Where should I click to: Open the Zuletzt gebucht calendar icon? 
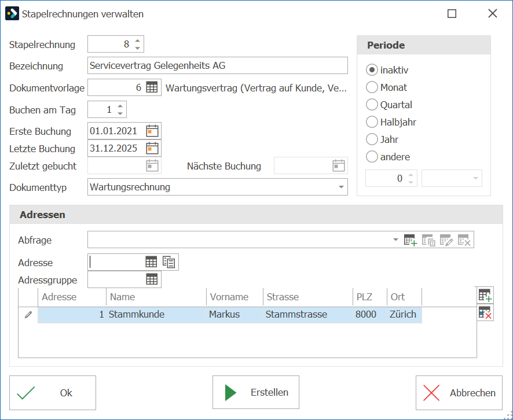[152, 165]
